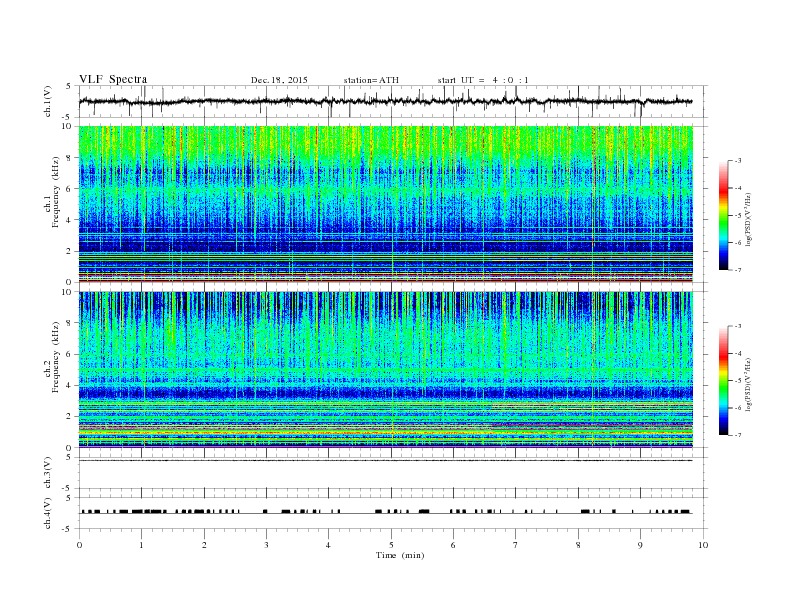The image size is (792, 612).
Task: Click the time axis tick label "9"
Action: 640,545
